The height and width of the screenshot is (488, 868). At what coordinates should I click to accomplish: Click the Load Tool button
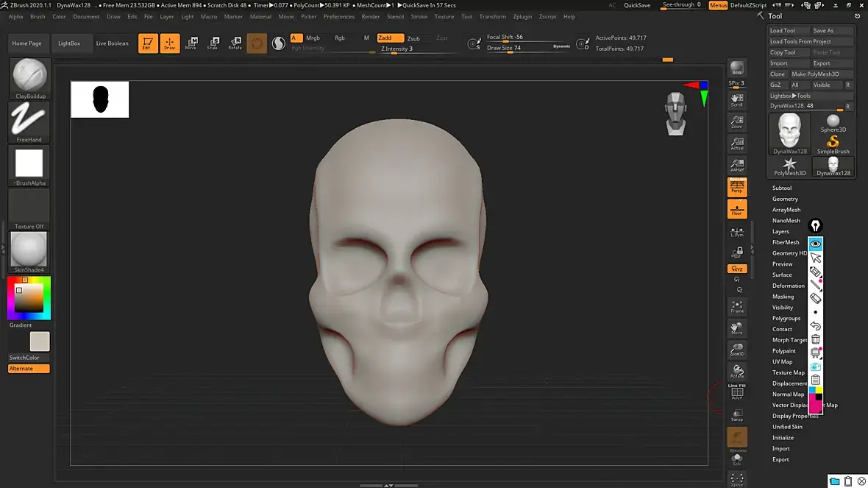[x=783, y=31]
